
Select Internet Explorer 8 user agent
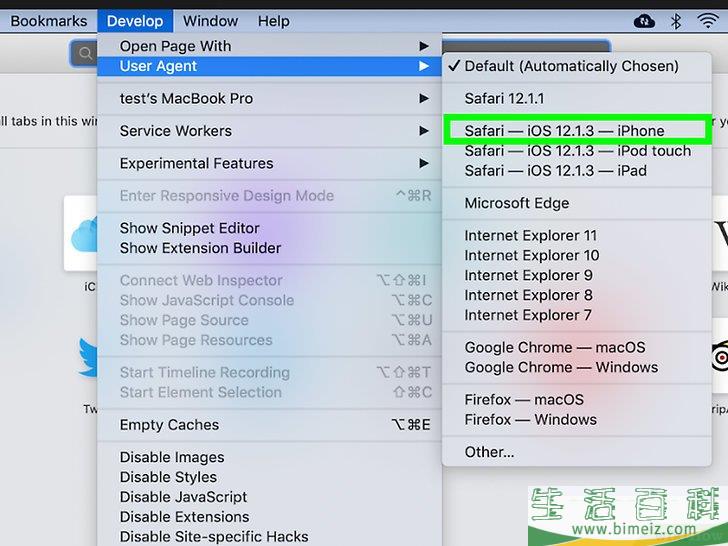[x=577, y=295]
